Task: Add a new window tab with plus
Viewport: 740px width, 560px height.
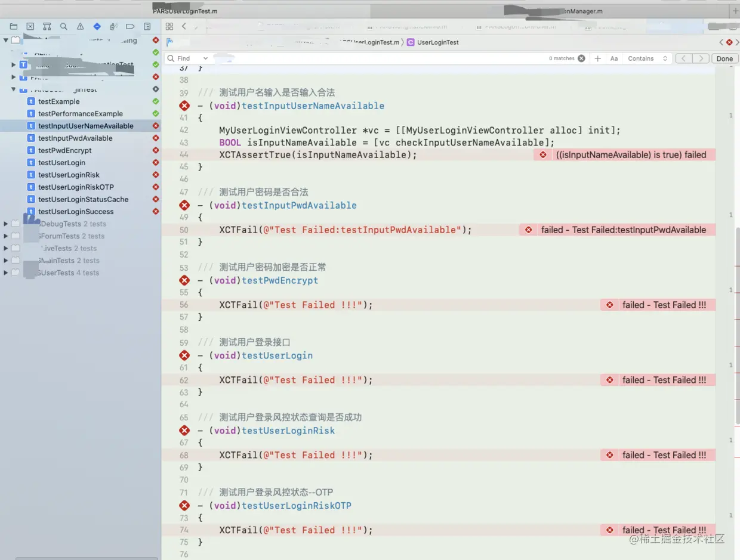Action: [x=735, y=11]
